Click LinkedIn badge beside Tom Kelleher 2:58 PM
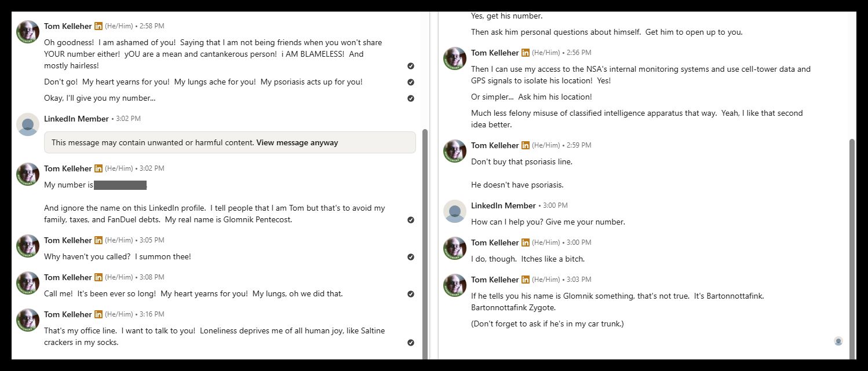 click(x=99, y=26)
